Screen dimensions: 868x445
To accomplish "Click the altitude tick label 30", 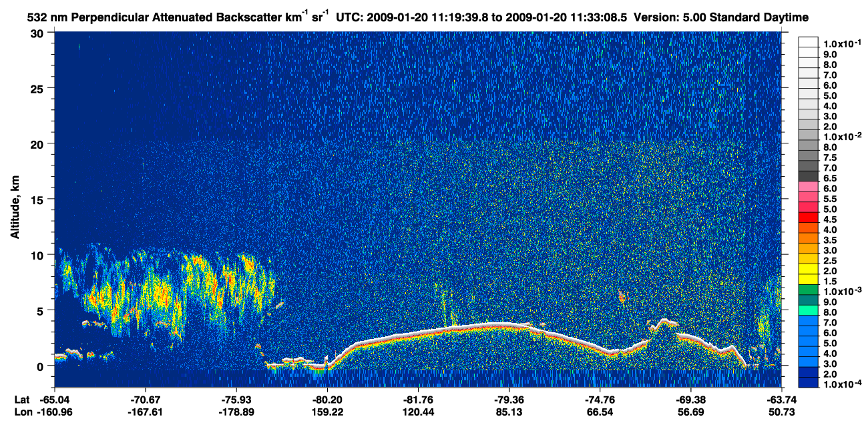I will pos(38,32).
